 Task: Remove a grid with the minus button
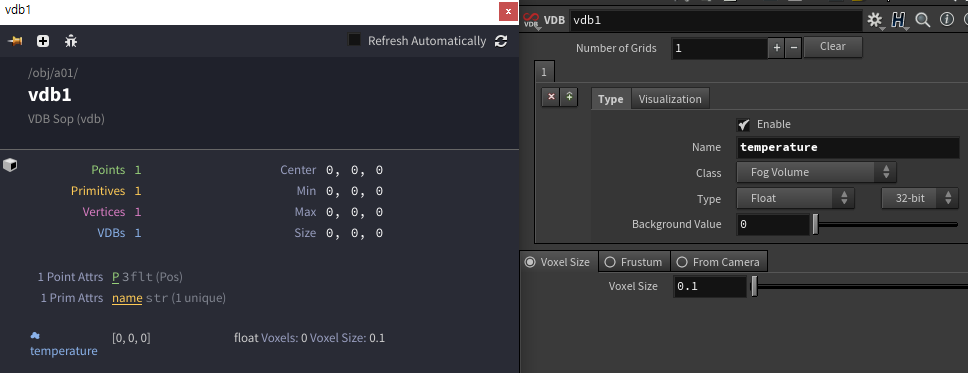click(x=793, y=47)
